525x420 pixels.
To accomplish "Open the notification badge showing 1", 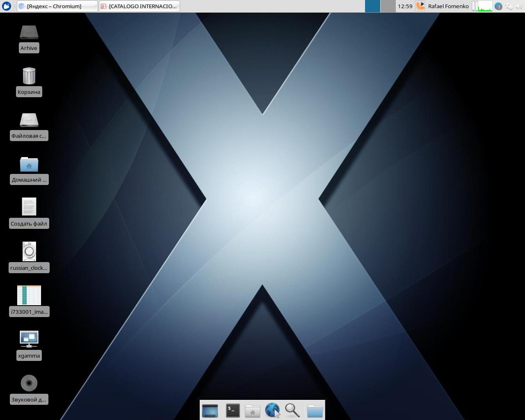I will [498, 7].
